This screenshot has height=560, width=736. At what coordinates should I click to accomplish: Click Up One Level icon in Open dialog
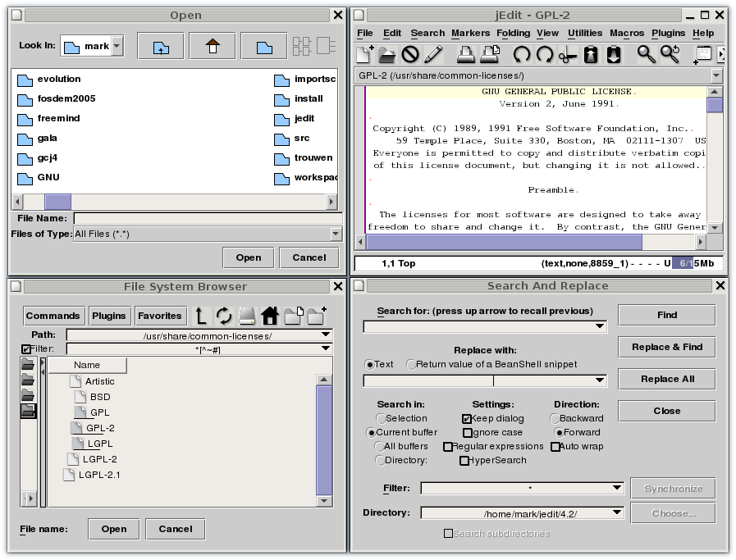click(161, 46)
